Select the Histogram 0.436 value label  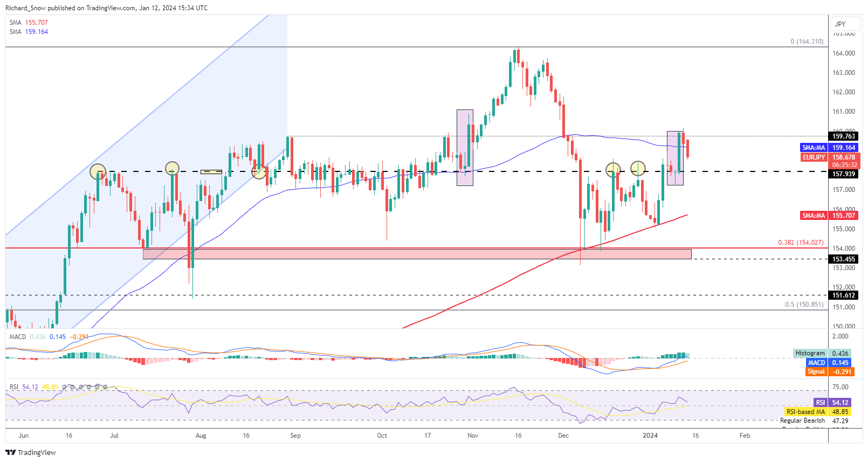coord(822,354)
